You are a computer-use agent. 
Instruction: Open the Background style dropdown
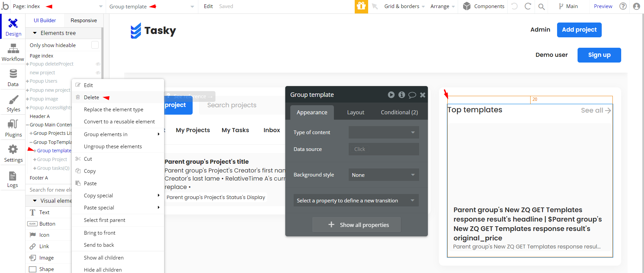[x=384, y=175]
